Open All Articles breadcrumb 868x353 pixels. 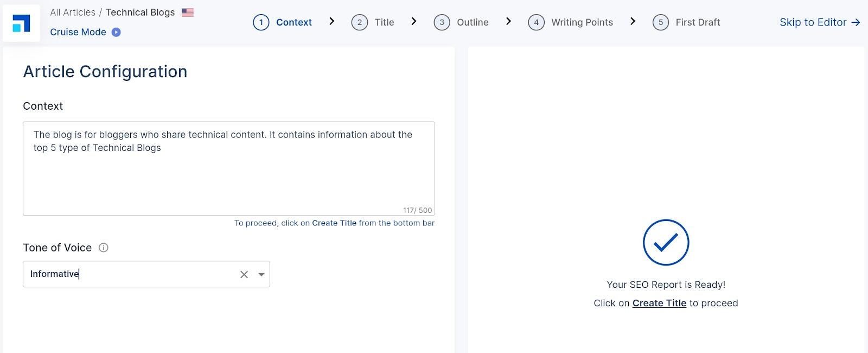pyautogui.click(x=72, y=12)
